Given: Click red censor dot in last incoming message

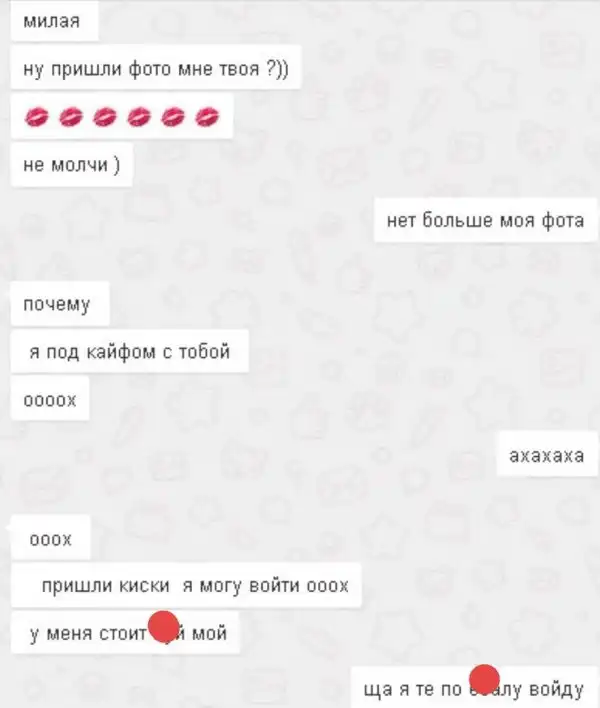Looking at the screenshot, I should (163, 626).
